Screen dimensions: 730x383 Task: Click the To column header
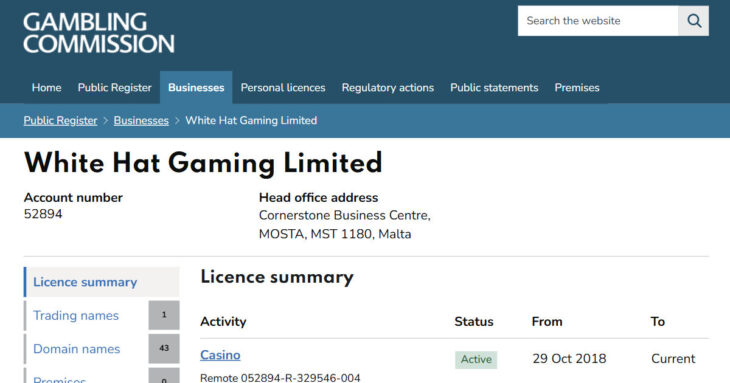pos(657,322)
